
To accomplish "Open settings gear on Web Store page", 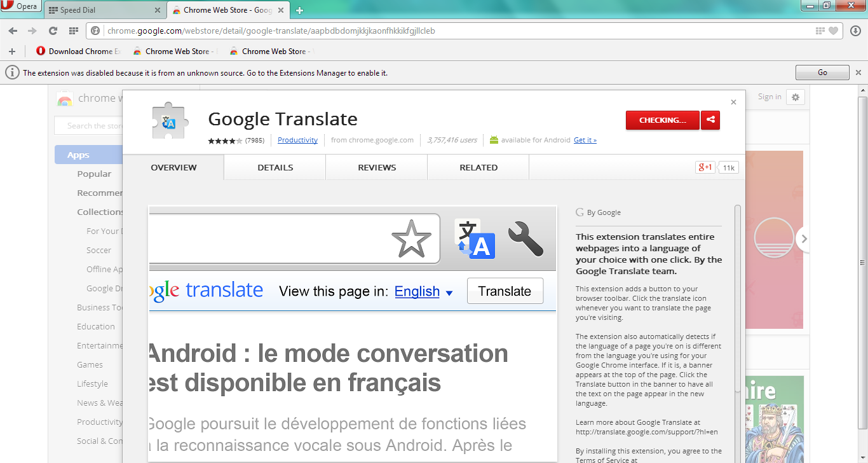I will pos(796,97).
